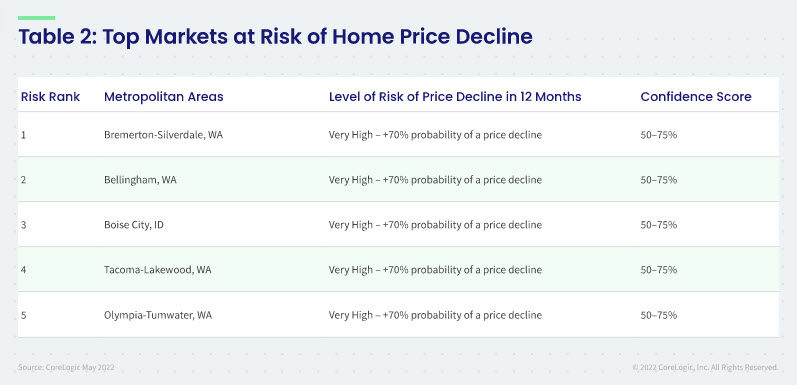Click Olympia-Tumwater, WA cell
This screenshot has height=385, width=797.
coord(158,315)
